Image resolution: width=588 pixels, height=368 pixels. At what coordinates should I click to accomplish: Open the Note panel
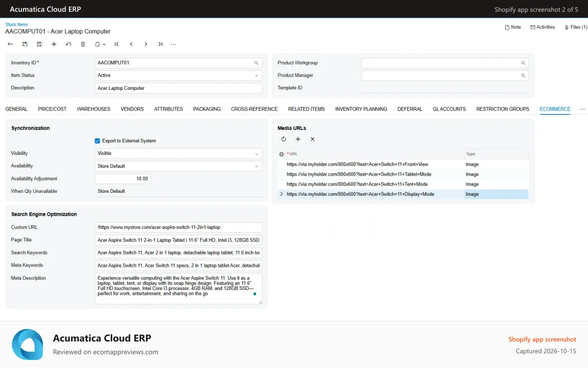point(513,27)
